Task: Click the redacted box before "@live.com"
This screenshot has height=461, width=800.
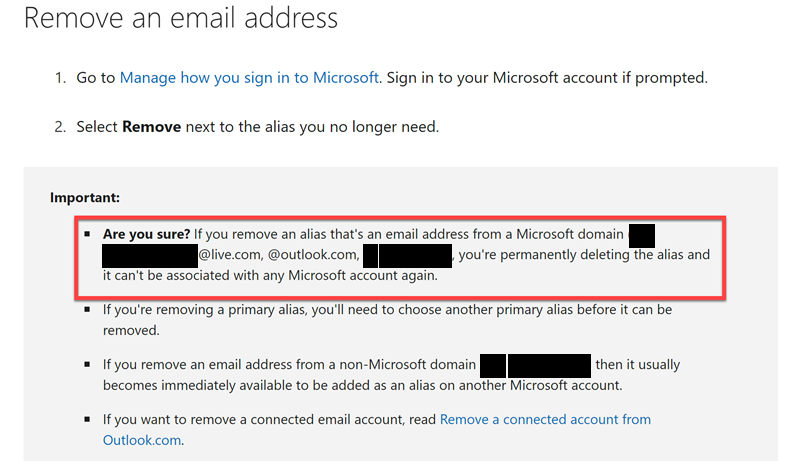Action: point(149,255)
